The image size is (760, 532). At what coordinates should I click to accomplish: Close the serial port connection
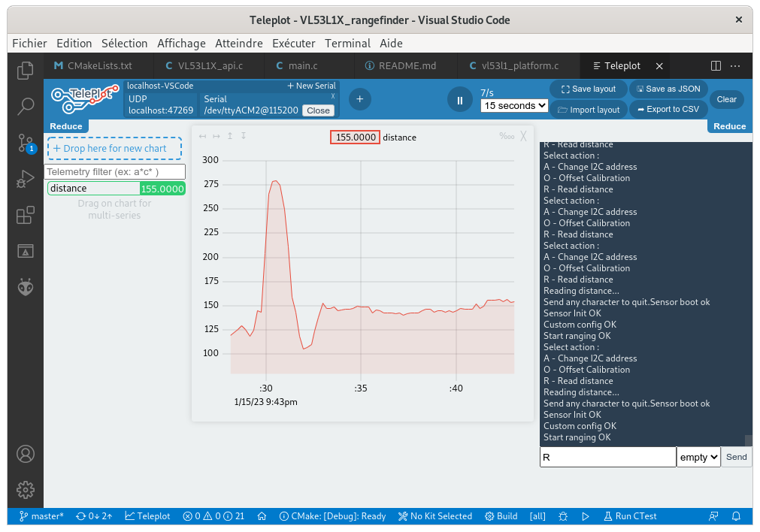point(318,110)
